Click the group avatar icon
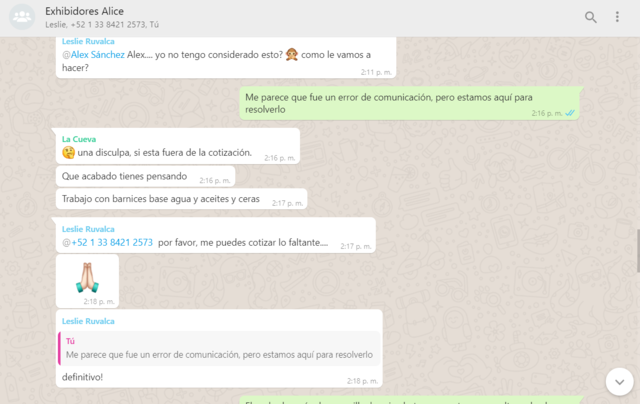Image resolution: width=640 pixels, height=404 pixels. pos(22,17)
